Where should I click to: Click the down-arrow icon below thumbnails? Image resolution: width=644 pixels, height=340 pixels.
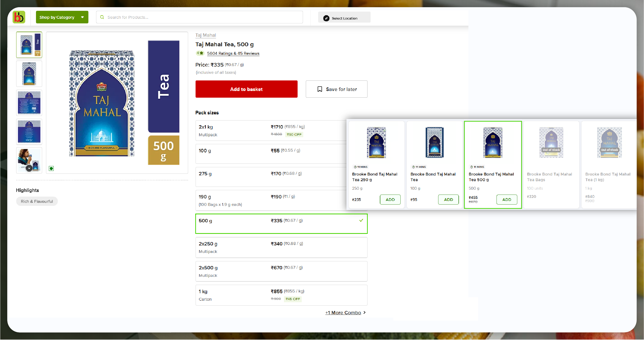[29, 168]
